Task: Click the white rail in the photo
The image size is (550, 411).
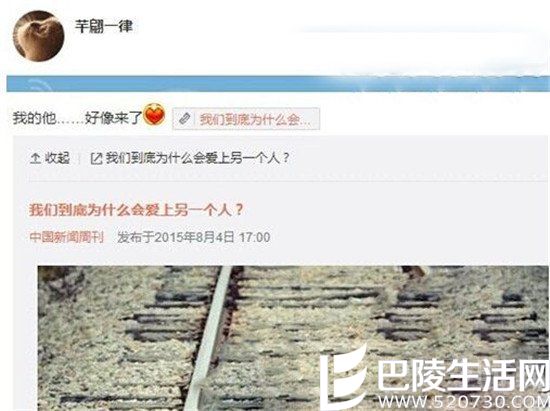Action: click(209, 338)
